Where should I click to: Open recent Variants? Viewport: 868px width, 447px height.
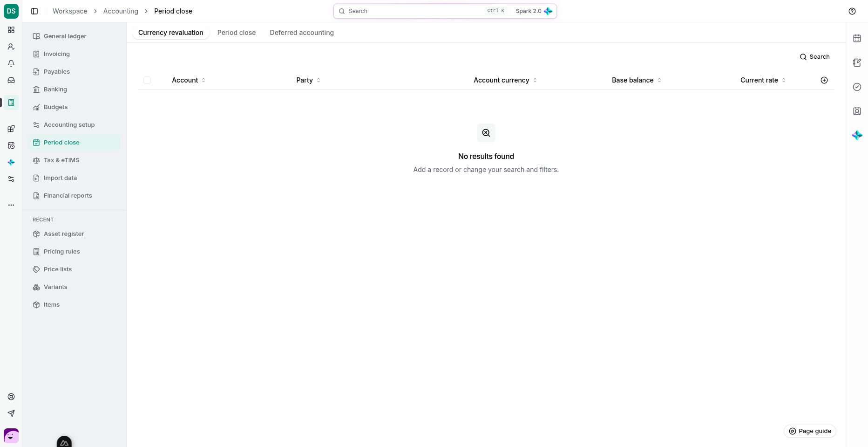(x=74, y=287)
